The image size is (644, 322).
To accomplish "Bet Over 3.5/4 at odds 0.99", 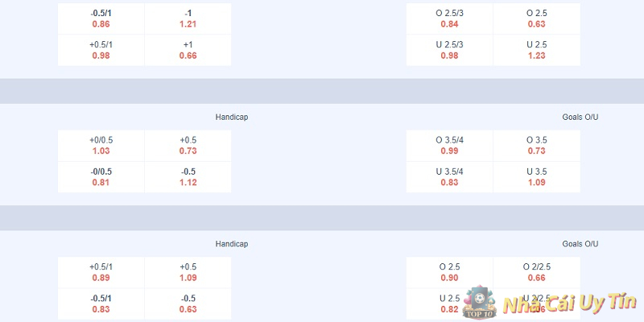I will click(x=449, y=145).
